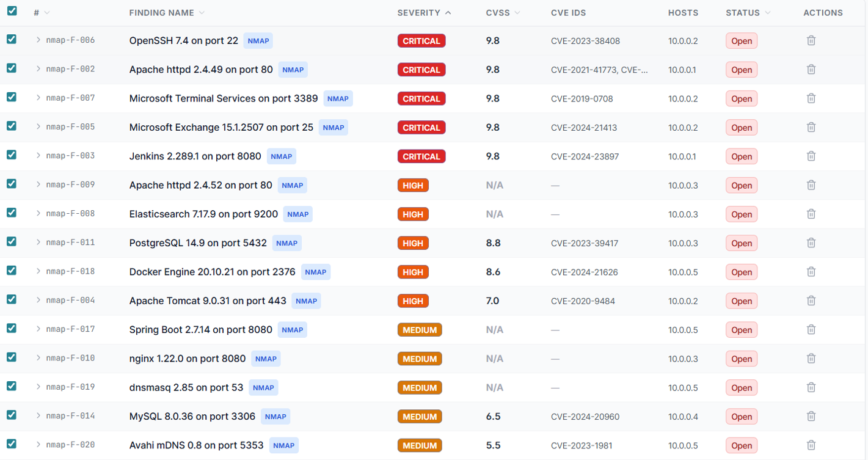Delete the dnsmasq 2.85 finding

811,387
